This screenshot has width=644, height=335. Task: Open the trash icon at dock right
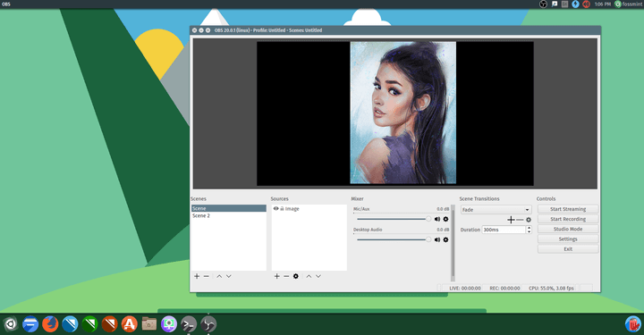[633, 324]
